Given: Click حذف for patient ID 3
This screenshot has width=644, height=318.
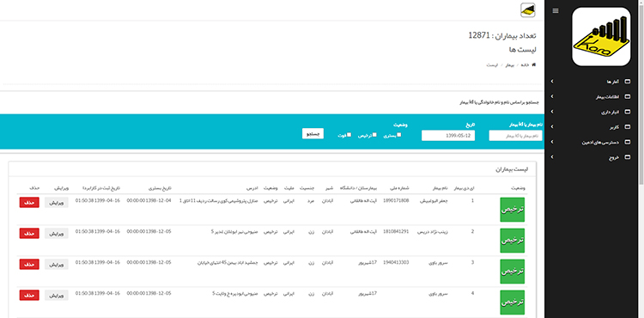Looking at the screenshot, I should pyautogui.click(x=29, y=264).
